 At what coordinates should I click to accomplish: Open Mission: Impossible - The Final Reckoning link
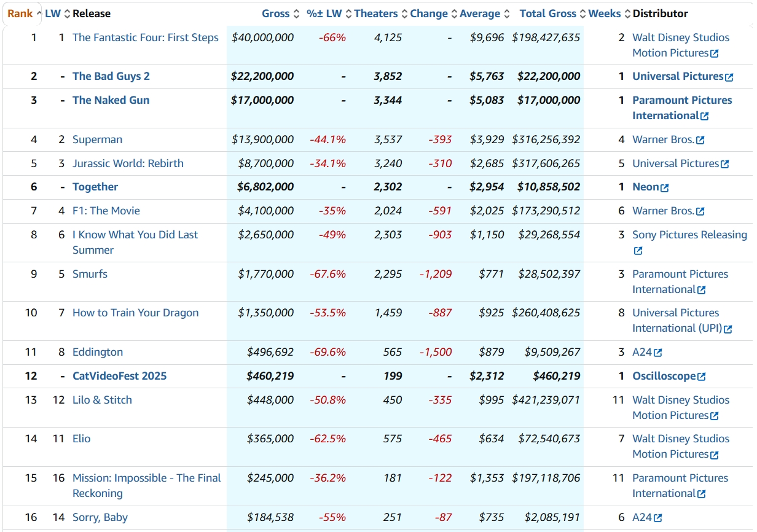147,485
